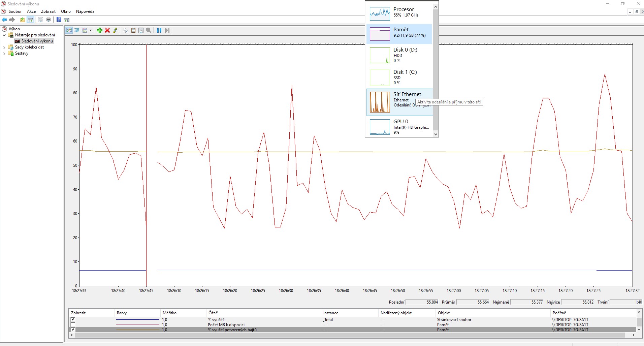Click the green plus Add counter icon
The image size is (644, 346).
point(99,30)
